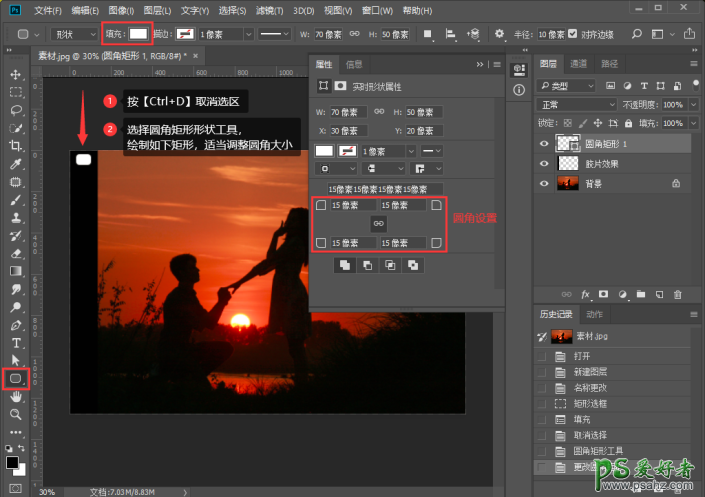Image resolution: width=705 pixels, height=497 pixels.
Task: Hide the 背景 layer
Action: tap(544, 184)
